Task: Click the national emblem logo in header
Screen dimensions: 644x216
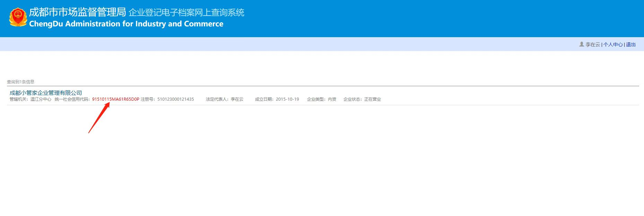Action: tap(18, 17)
